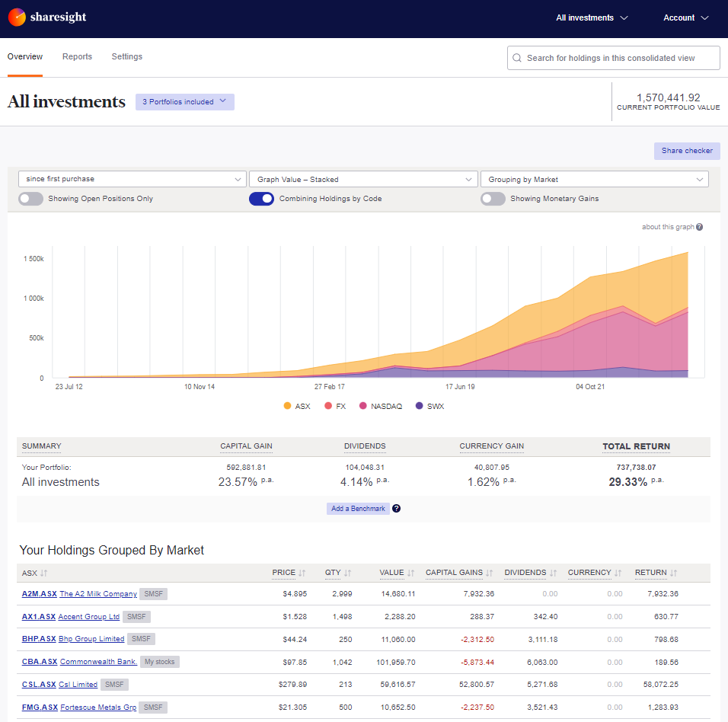The width and height of the screenshot is (728, 722).
Task: Open the 'since first purchase' date range dropdown
Action: (132, 179)
